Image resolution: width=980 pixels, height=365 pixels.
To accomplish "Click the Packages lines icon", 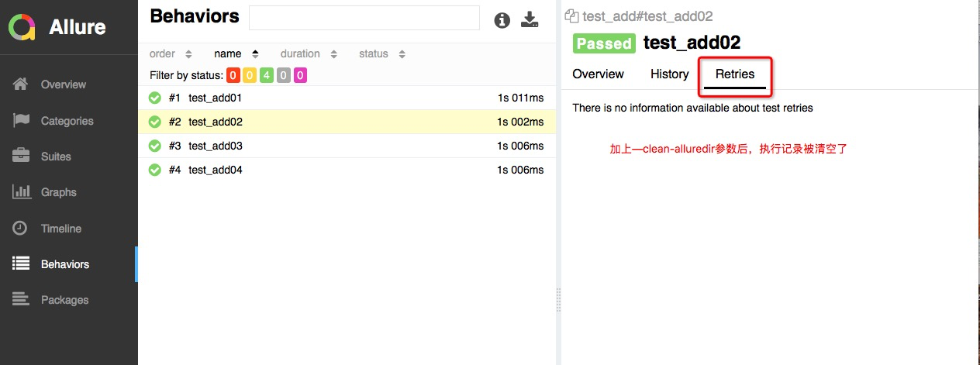I will click(21, 299).
